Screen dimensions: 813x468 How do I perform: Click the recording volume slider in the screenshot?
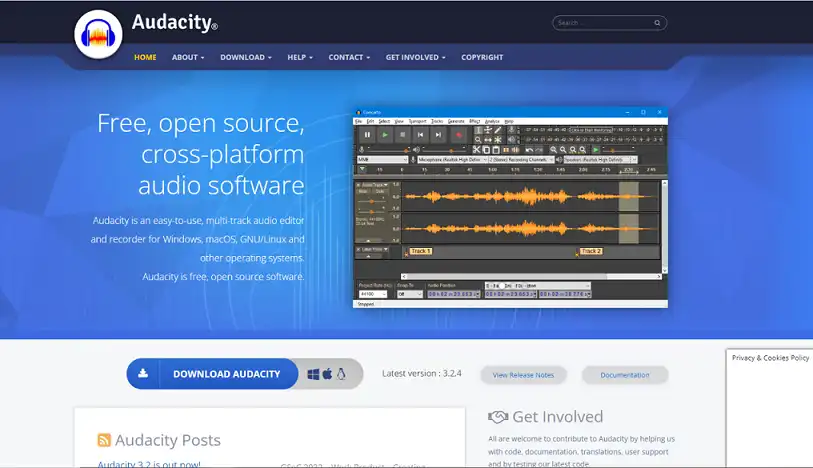pyautogui.click(x=388, y=149)
